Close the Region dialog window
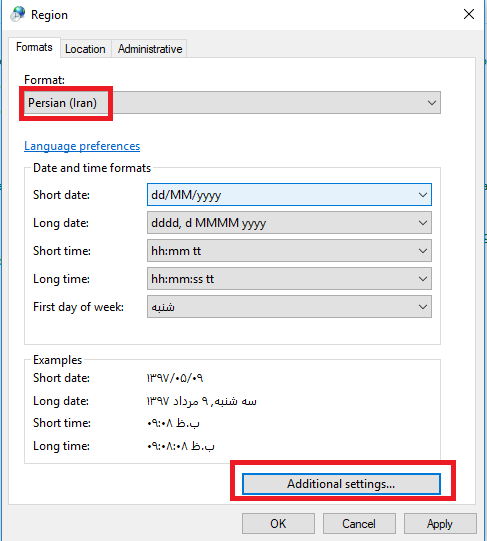The height and width of the screenshot is (541, 487). click(x=469, y=14)
